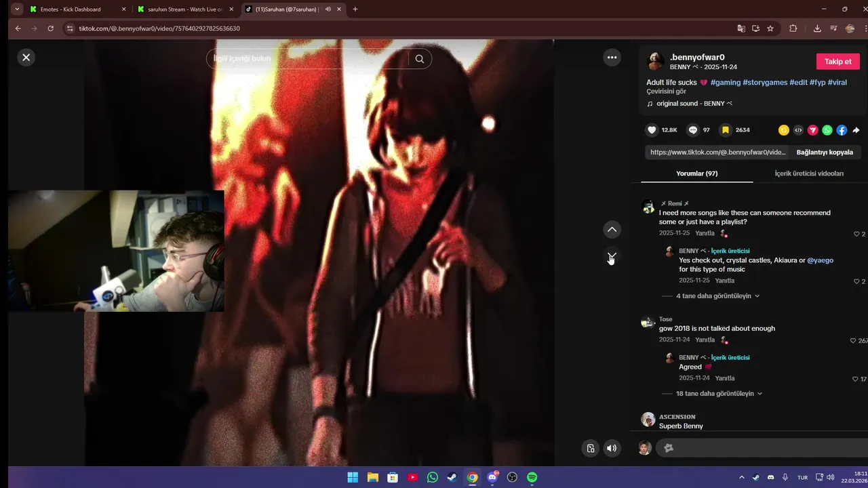The width and height of the screenshot is (868, 488).
Task: Focus the add comment input field
Action: coord(762,448)
